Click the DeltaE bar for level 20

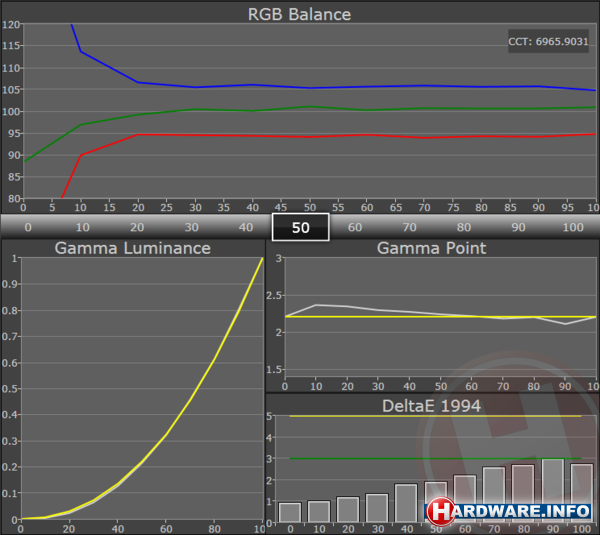tap(348, 509)
